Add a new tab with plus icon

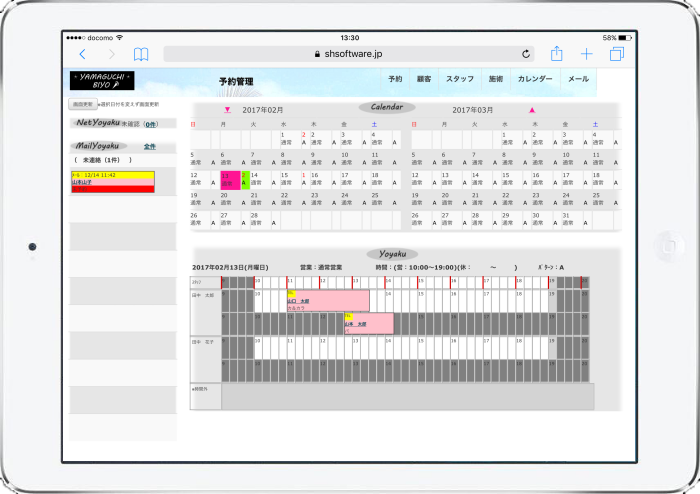point(587,54)
